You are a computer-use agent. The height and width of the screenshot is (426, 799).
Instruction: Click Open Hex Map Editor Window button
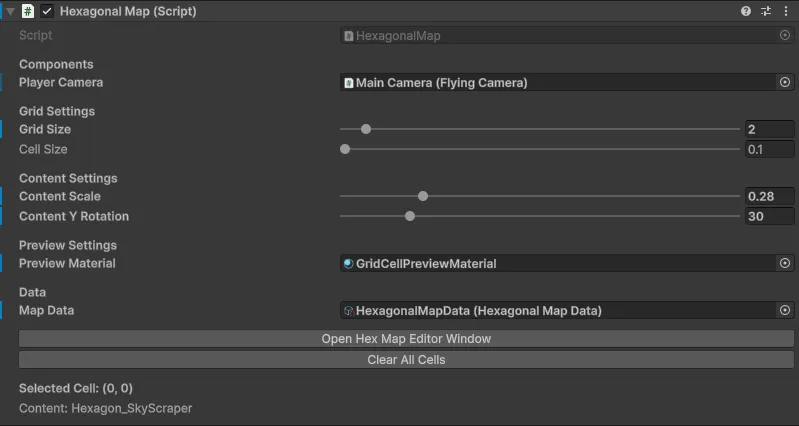tap(406, 339)
